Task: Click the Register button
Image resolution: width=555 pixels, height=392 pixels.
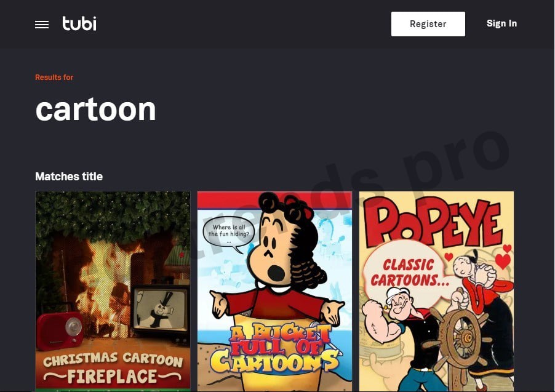Action: coord(428,24)
